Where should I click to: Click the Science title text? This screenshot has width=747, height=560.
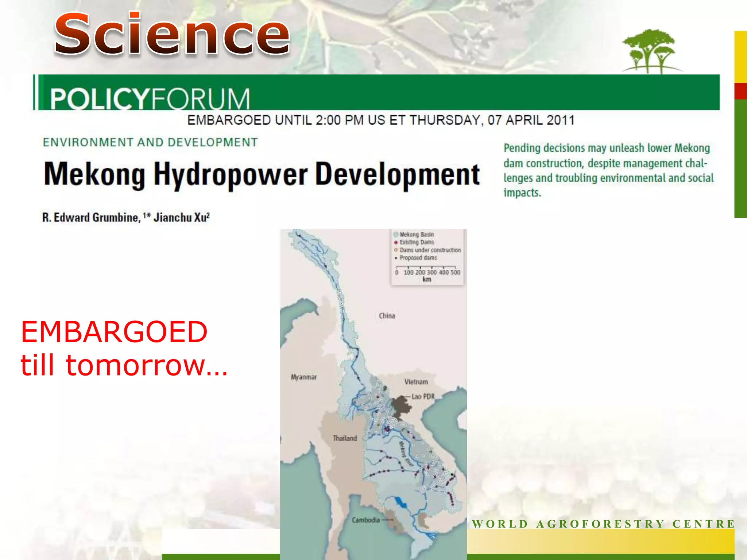click(172, 34)
